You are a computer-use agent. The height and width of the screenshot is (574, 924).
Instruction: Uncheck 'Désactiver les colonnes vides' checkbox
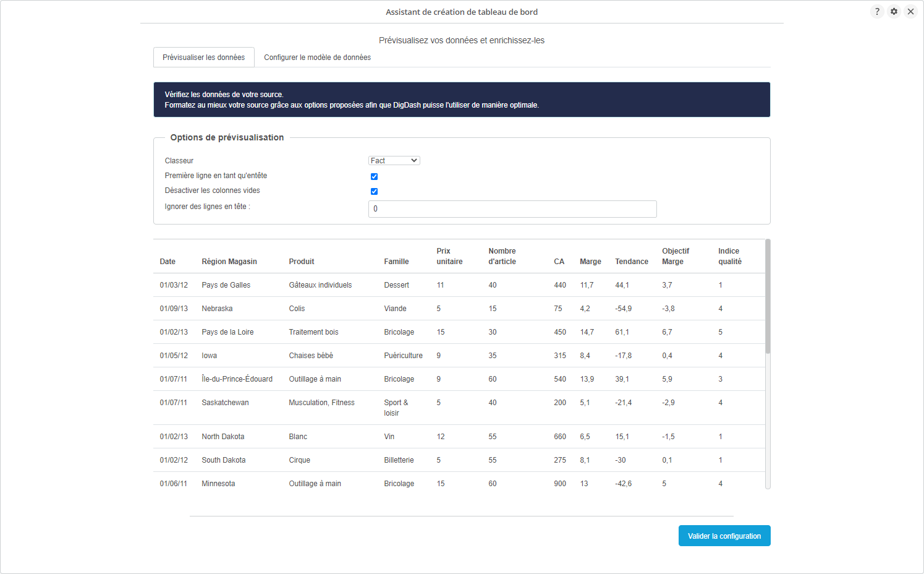point(374,191)
